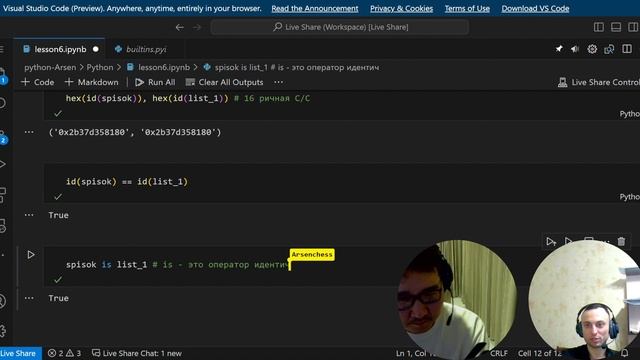Open the 'Download VS Code' link
Screen dimensions: 640x360
coord(535,9)
